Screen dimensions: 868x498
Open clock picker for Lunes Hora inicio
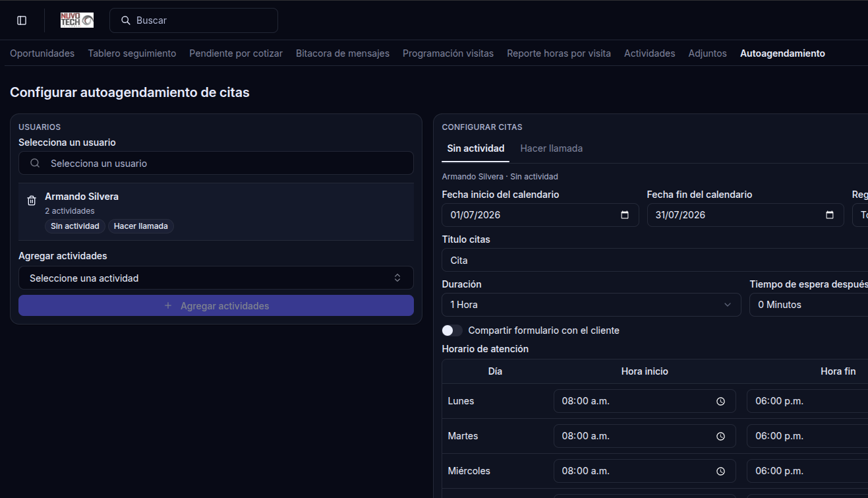(x=720, y=401)
